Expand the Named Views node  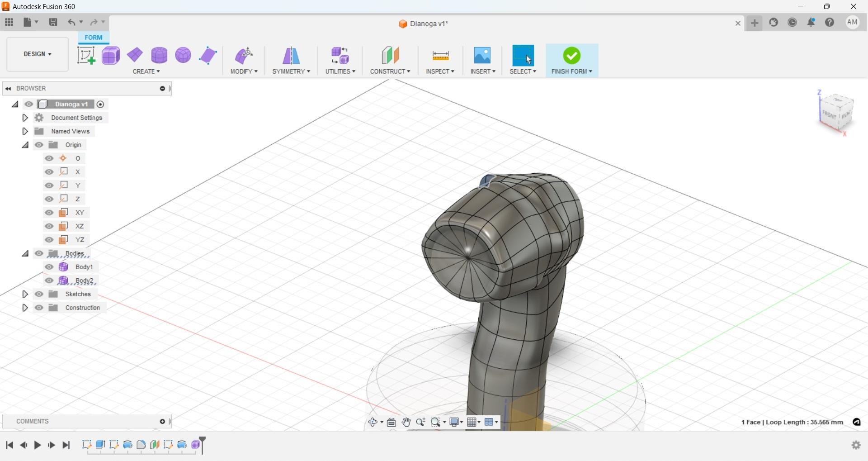click(25, 131)
